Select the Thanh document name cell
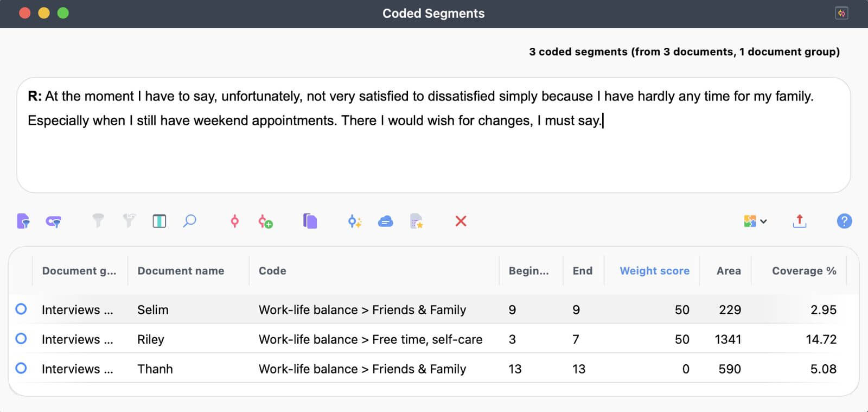 point(155,369)
